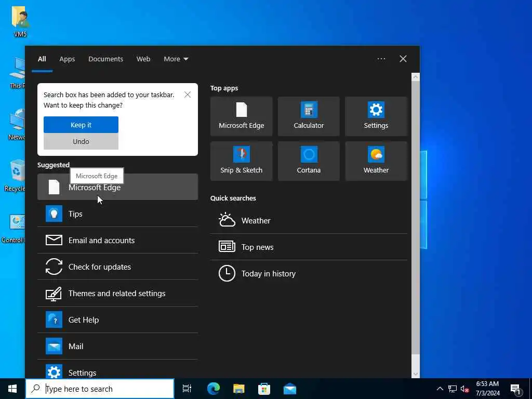Viewport: 532px width, 399px height.
Task: Open Task View on taskbar
Action: point(187,389)
